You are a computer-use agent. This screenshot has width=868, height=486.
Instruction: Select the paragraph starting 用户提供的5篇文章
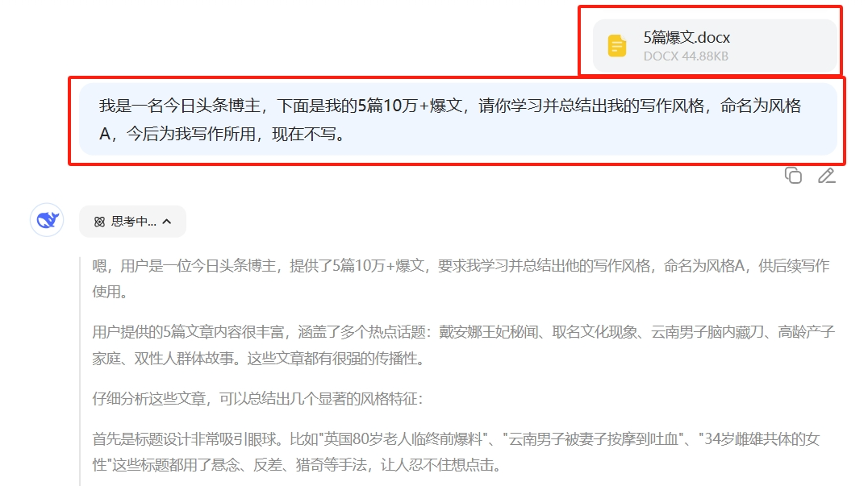[463, 345]
